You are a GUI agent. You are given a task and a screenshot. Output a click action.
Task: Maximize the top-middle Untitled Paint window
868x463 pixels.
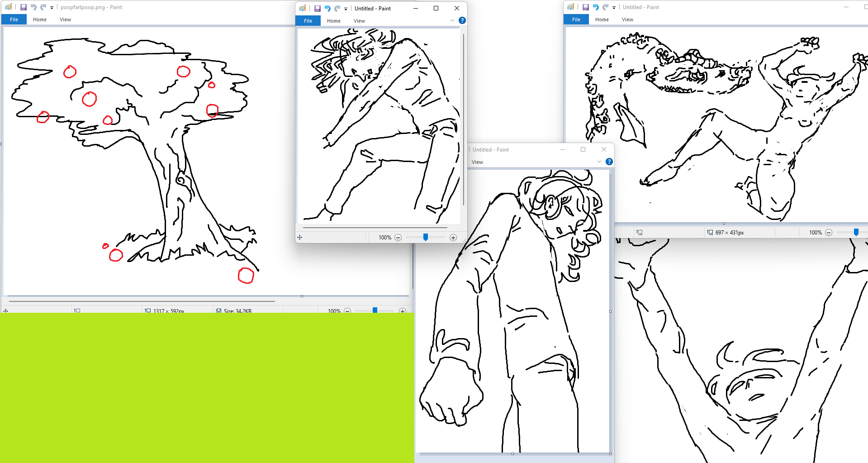pos(436,8)
